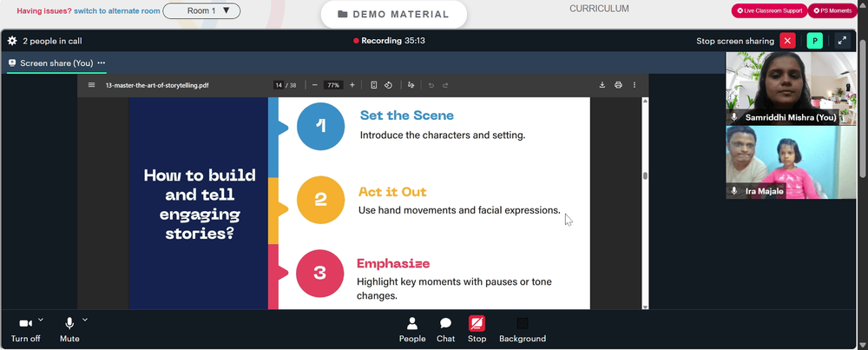Click the 'Having issues?' text
This screenshot has width=868, height=350.
click(x=44, y=11)
